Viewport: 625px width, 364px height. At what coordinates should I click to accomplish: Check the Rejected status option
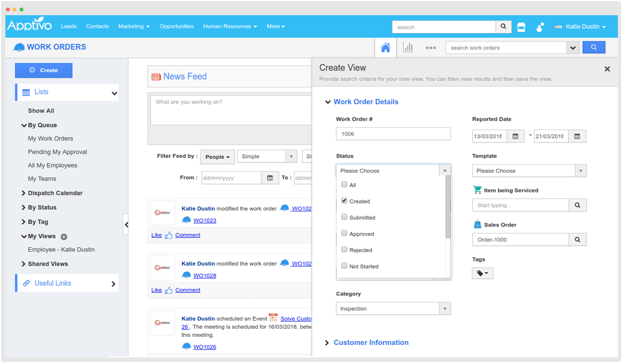pos(346,250)
